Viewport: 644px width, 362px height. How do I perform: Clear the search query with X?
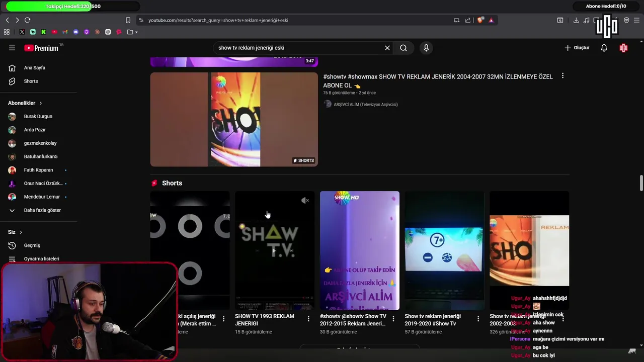pyautogui.click(x=387, y=48)
